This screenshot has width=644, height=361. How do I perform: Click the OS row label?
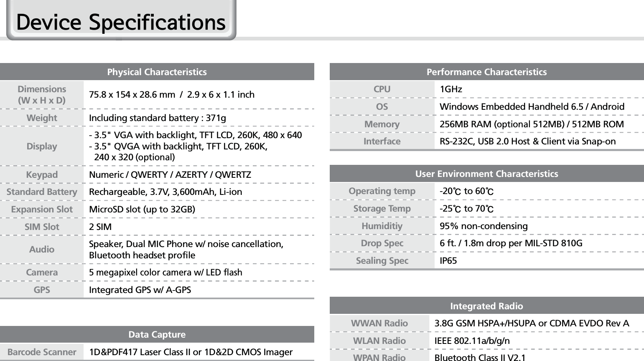pos(382,107)
